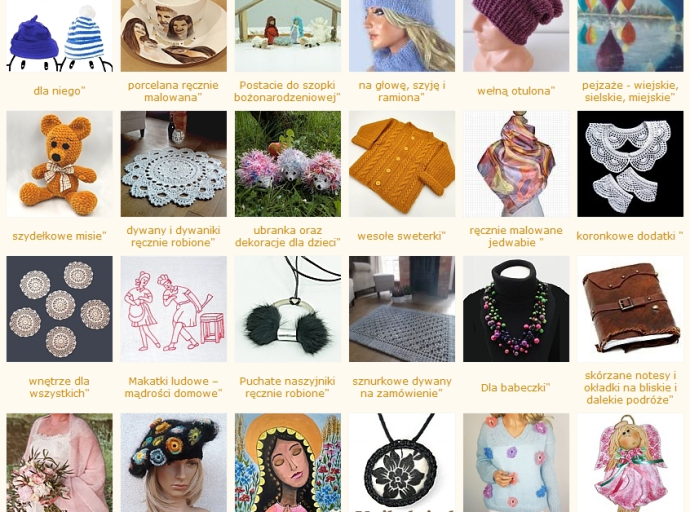Select 'Makatki ludowe – mądrości domowe' link
690x512 pixels.
pyautogui.click(x=173, y=387)
